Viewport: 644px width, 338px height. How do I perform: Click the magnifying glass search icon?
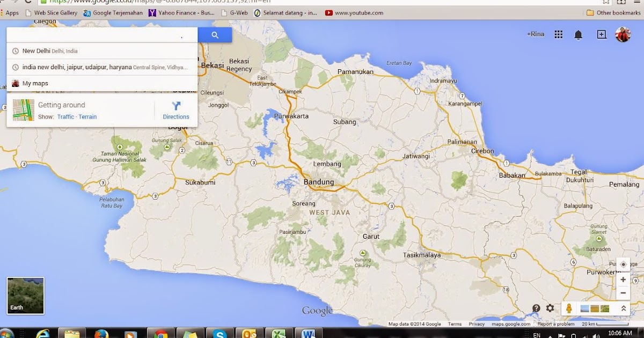(x=215, y=34)
